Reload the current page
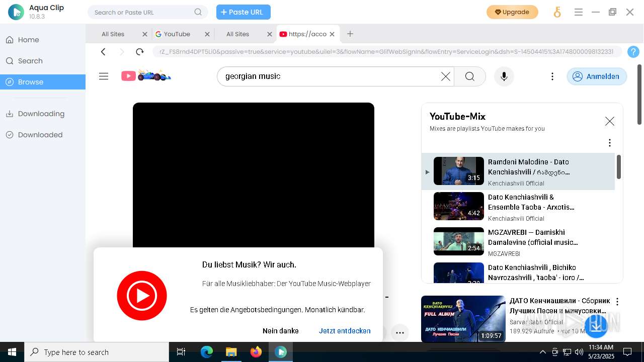 tap(140, 52)
